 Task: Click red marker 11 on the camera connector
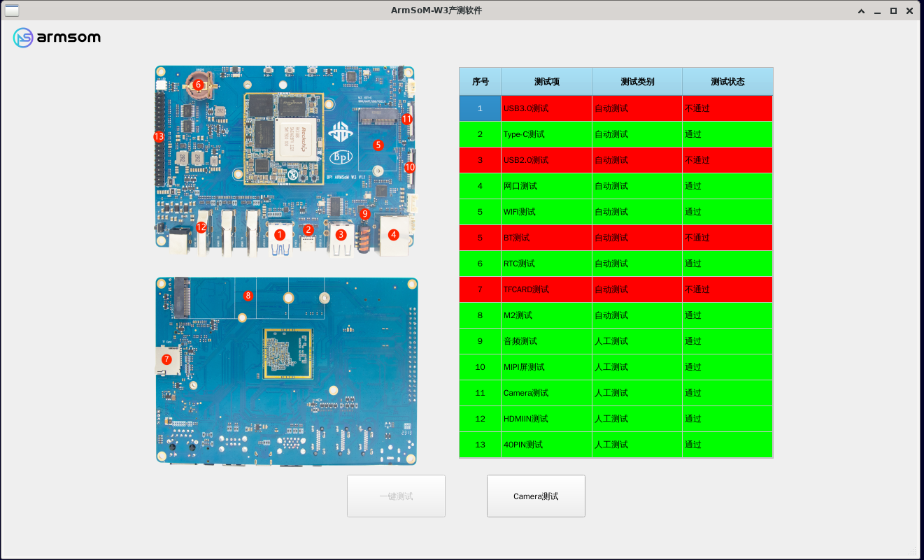[406, 119]
